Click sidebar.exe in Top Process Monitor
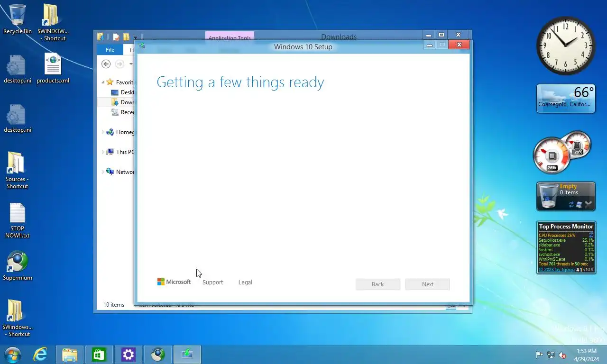 point(549,245)
